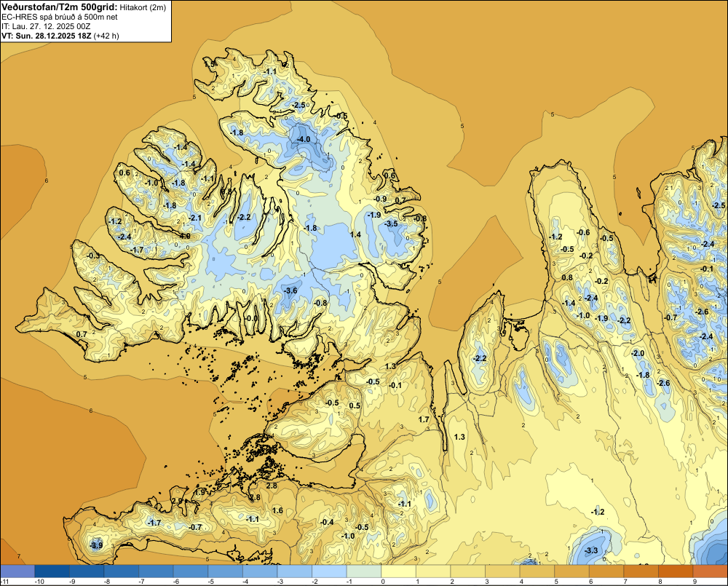728x586 pixels.
Task: Click the -0.6 temperature label
Action: point(583,233)
